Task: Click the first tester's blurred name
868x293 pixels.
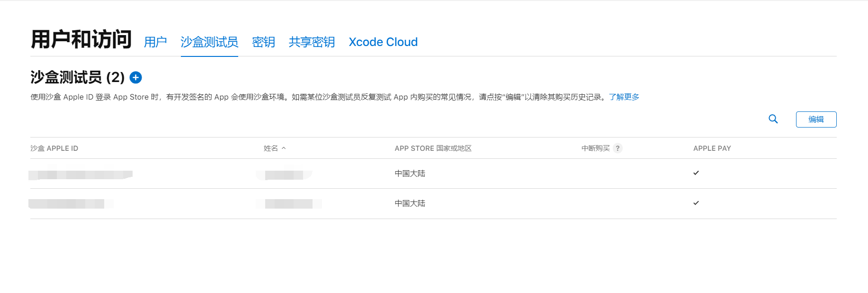Action: [284, 175]
